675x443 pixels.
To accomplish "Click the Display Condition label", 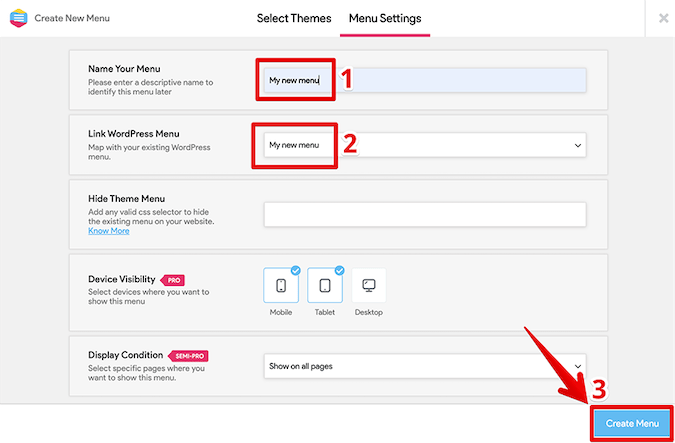I will tap(126, 355).
